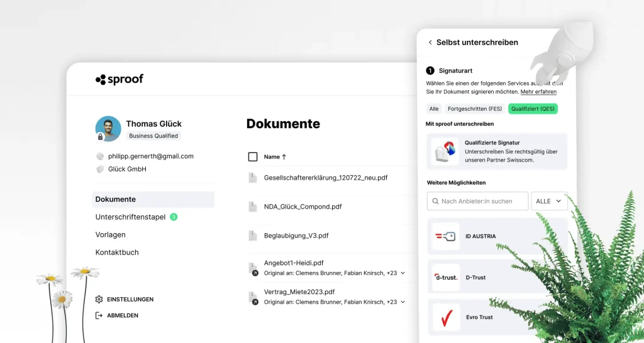Follow the Mehr erfahren link
644x343 pixels.
(x=538, y=92)
